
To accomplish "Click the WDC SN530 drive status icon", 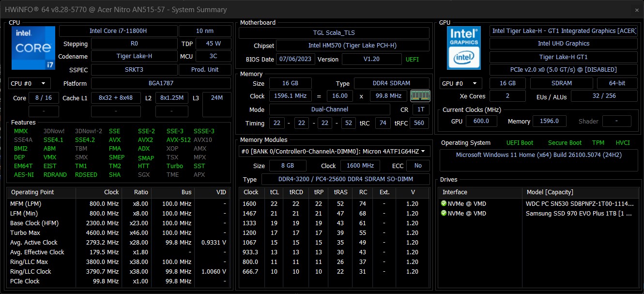I will pos(444,204).
